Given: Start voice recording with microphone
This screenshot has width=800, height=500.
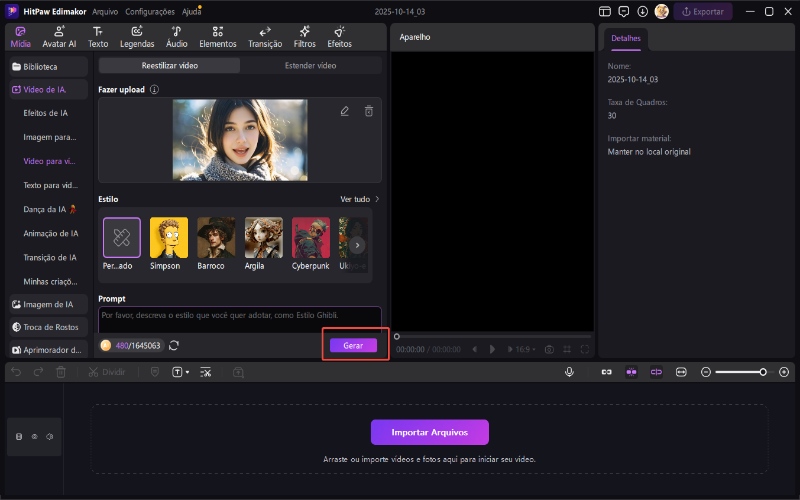Looking at the screenshot, I should pyautogui.click(x=569, y=372).
